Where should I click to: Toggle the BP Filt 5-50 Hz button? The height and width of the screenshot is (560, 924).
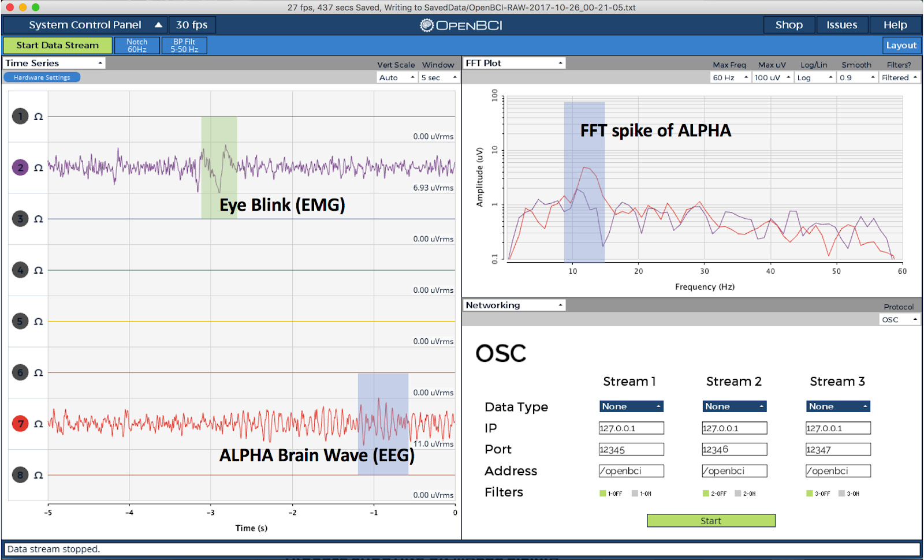[x=184, y=46]
